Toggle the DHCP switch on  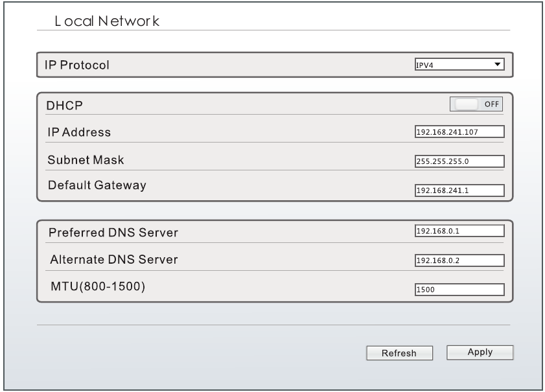point(476,104)
